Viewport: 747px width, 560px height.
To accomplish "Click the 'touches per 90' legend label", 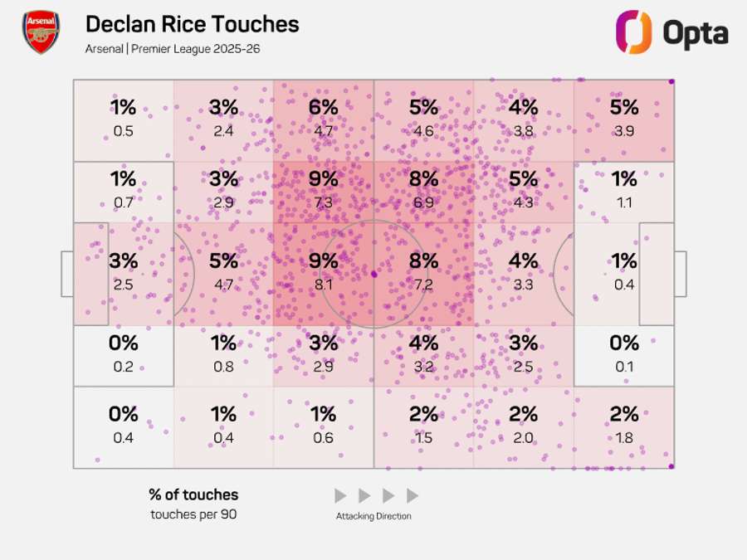I will (193, 514).
